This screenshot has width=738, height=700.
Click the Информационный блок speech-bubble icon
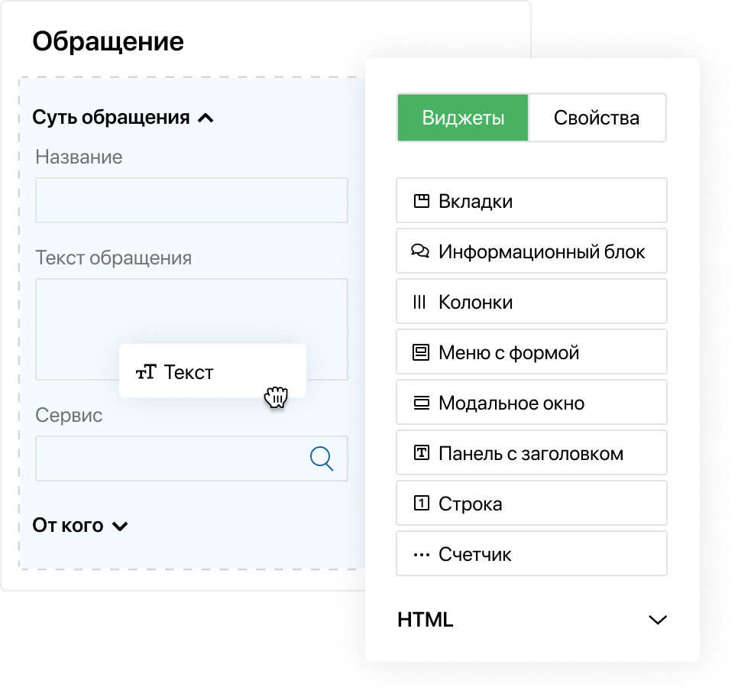tap(420, 251)
